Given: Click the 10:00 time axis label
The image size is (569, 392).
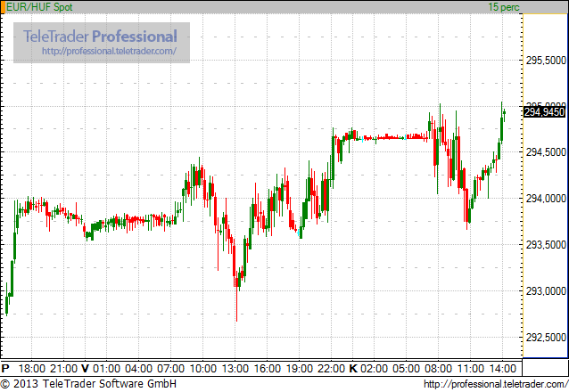Looking at the screenshot, I should pos(202,369).
